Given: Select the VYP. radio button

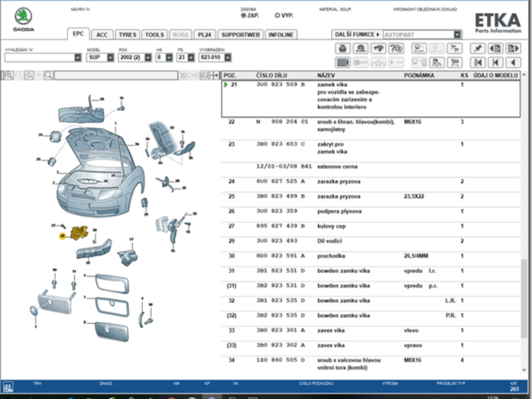Looking at the screenshot, I should click(278, 15).
